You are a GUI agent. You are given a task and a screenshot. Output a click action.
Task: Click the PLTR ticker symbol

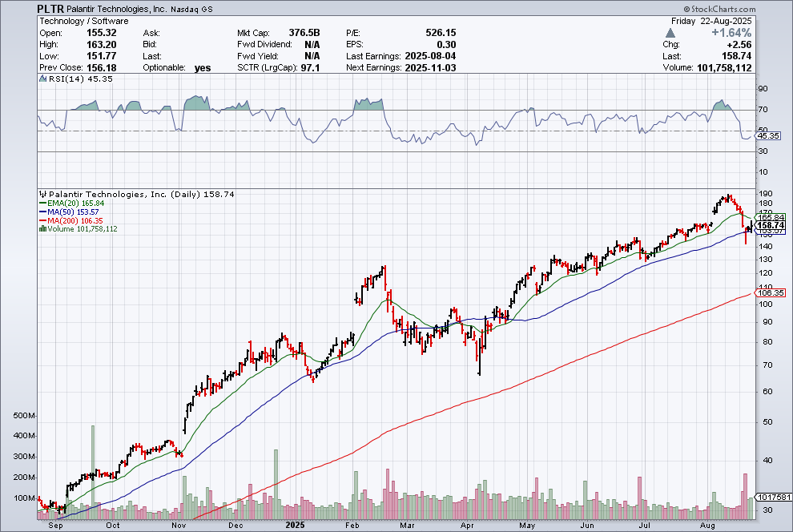pos(50,9)
